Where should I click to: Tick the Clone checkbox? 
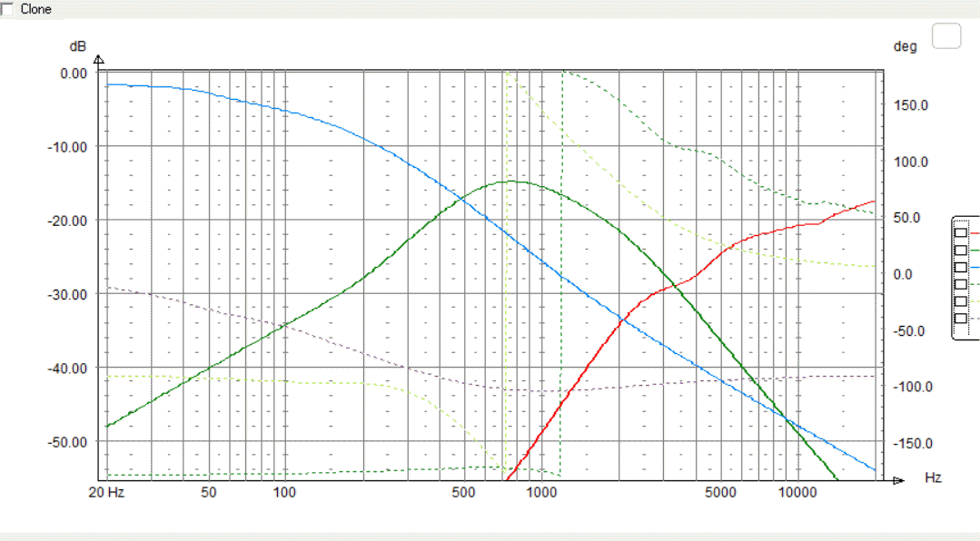click(6, 9)
